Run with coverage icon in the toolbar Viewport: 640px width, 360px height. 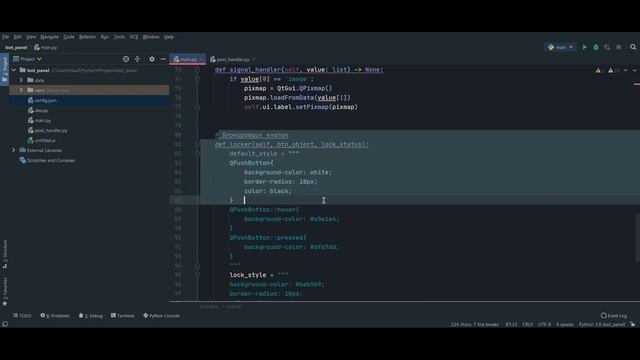pyautogui.click(x=607, y=47)
